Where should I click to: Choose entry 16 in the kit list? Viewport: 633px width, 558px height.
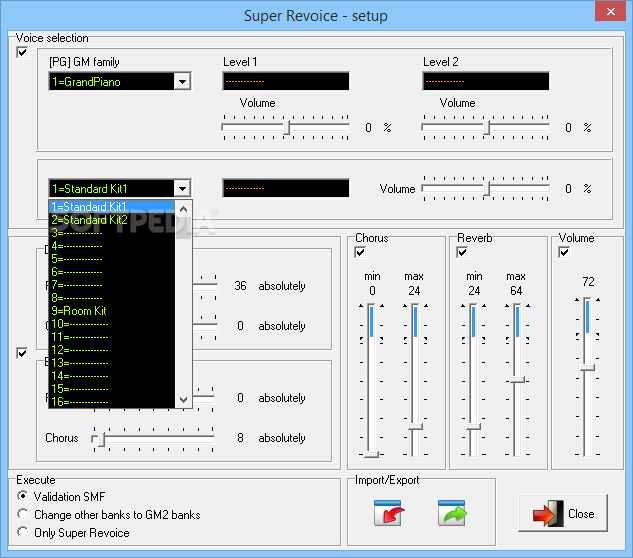pyautogui.click(x=112, y=402)
